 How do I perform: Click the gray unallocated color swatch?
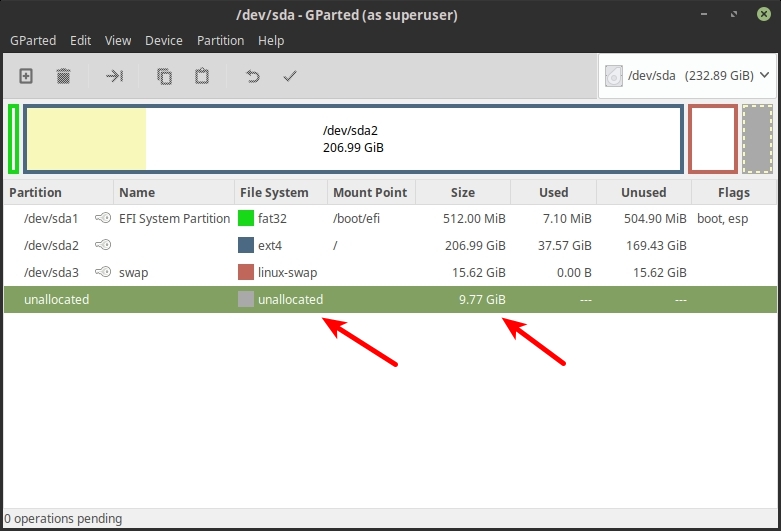[x=246, y=299]
